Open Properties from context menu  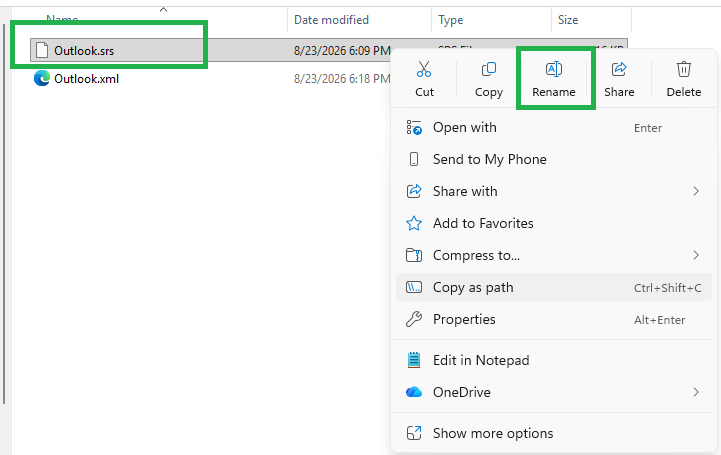point(554,319)
